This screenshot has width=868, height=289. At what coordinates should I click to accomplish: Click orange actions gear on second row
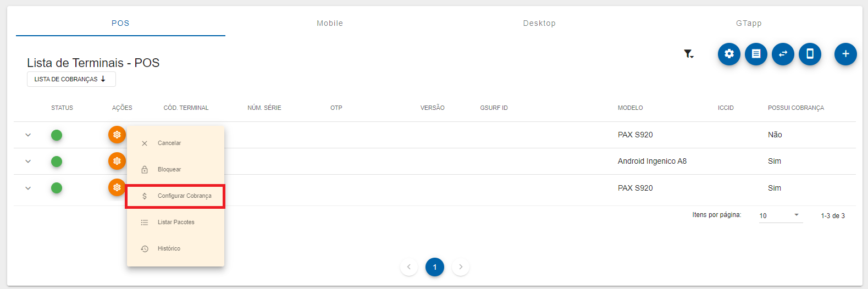click(117, 161)
